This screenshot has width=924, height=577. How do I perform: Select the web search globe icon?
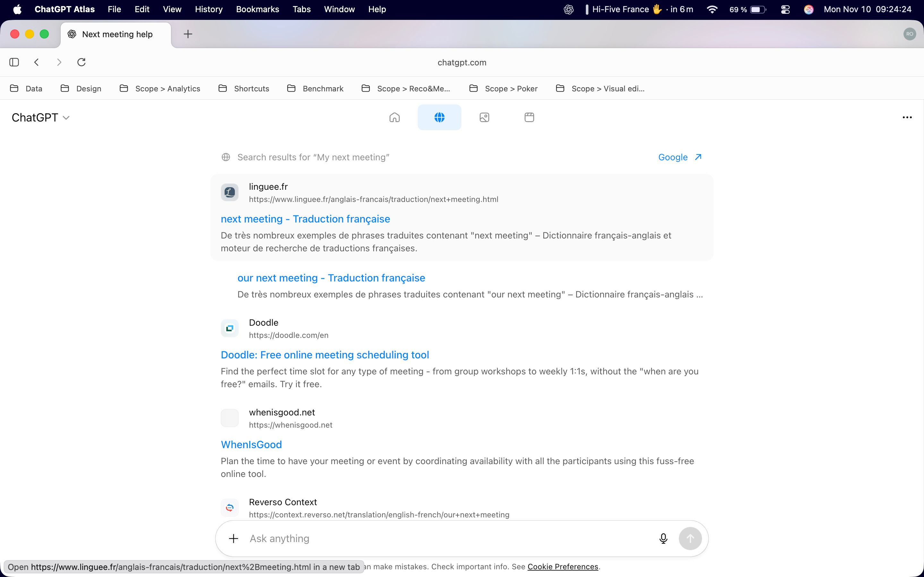439,117
